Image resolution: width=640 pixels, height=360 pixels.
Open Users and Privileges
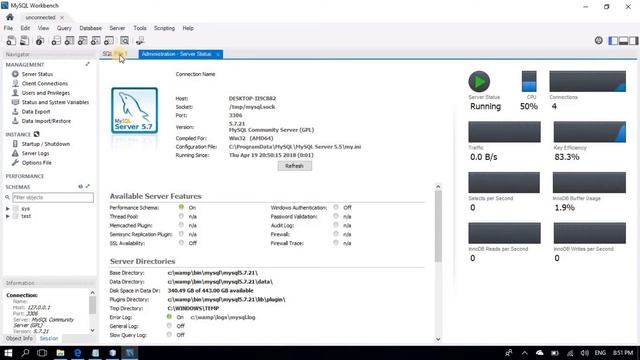pos(46,93)
